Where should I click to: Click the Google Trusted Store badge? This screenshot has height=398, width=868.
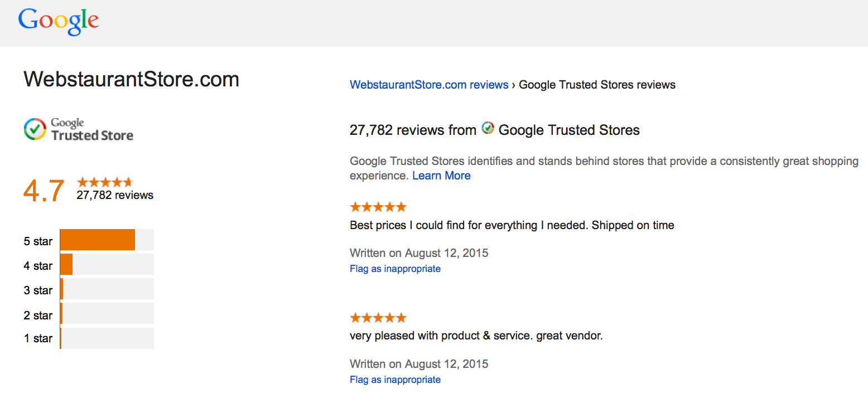pos(78,129)
